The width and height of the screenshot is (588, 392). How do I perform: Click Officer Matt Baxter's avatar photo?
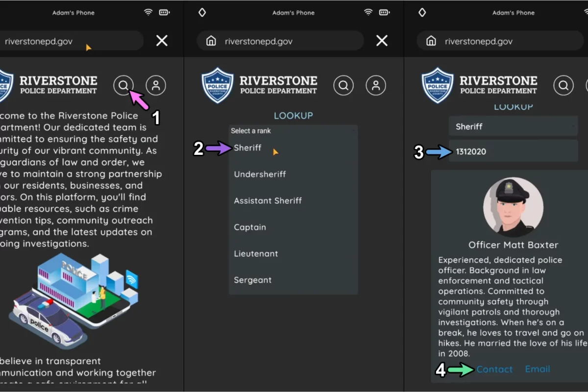pos(513,207)
